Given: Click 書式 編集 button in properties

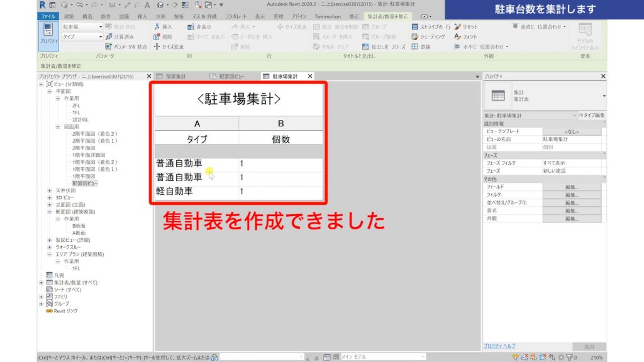Looking at the screenshot, I should 572,211.
